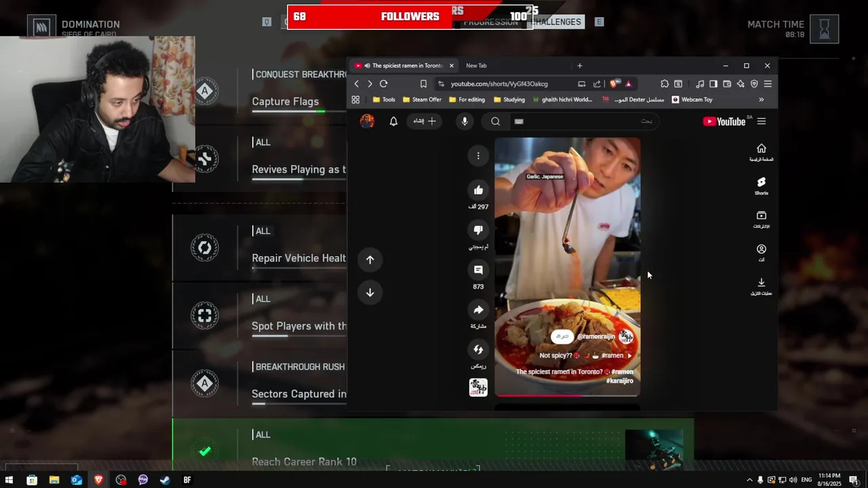Viewport: 868px width, 488px height.
Task: Open the YouTube notifications bell
Action: click(393, 121)
